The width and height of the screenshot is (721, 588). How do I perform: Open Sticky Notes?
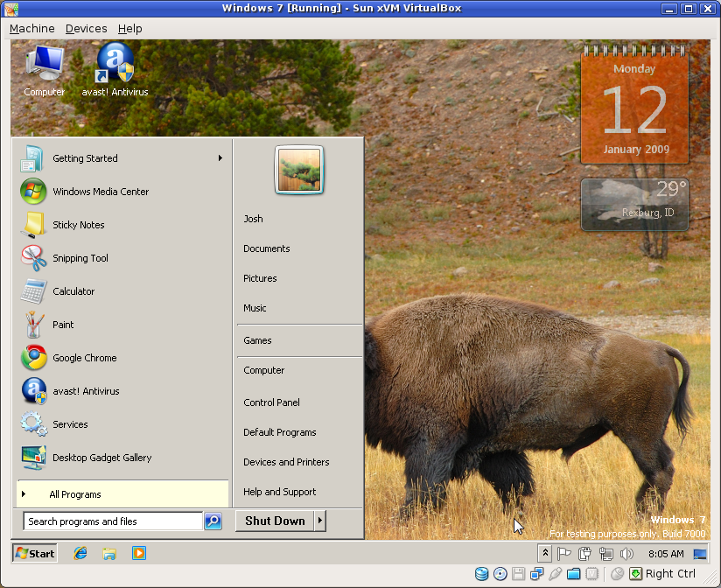point(77,225)
